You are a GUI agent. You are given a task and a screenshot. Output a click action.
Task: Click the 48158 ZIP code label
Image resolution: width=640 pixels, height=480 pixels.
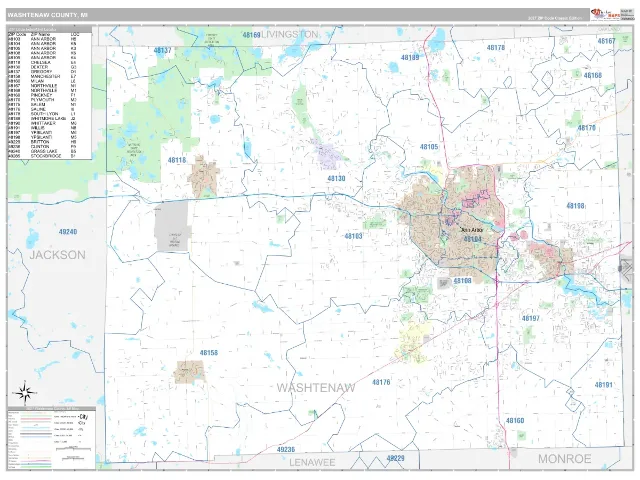tap(209, 353)
